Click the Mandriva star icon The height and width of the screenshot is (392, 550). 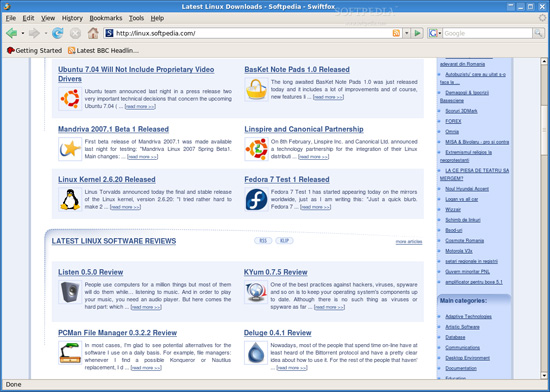70,149
